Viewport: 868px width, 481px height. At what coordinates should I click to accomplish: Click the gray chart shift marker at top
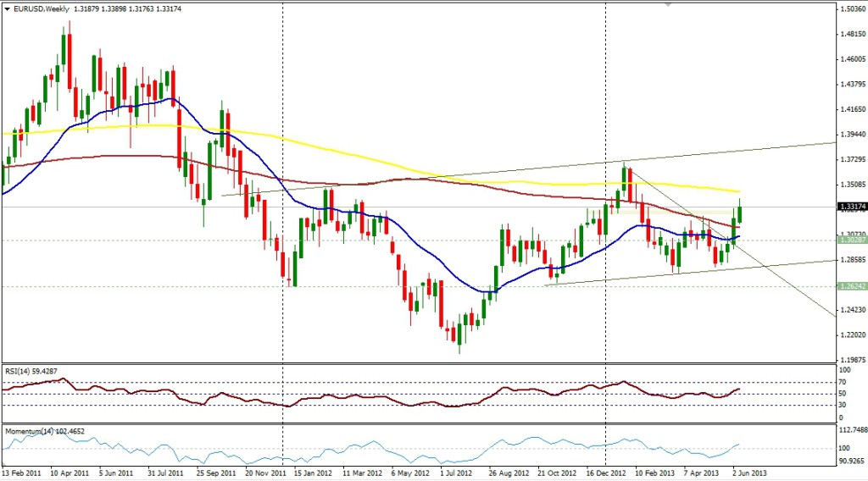point(670,5)
